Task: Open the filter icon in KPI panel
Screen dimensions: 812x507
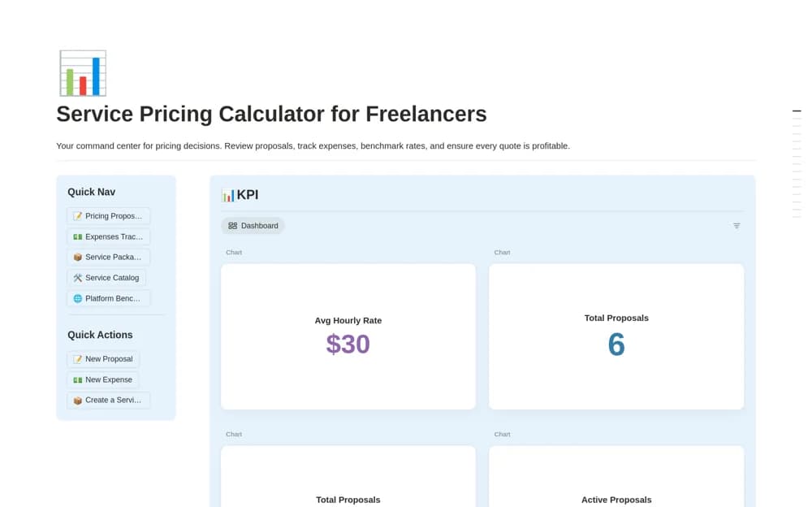Action: (x=736, y=226)
